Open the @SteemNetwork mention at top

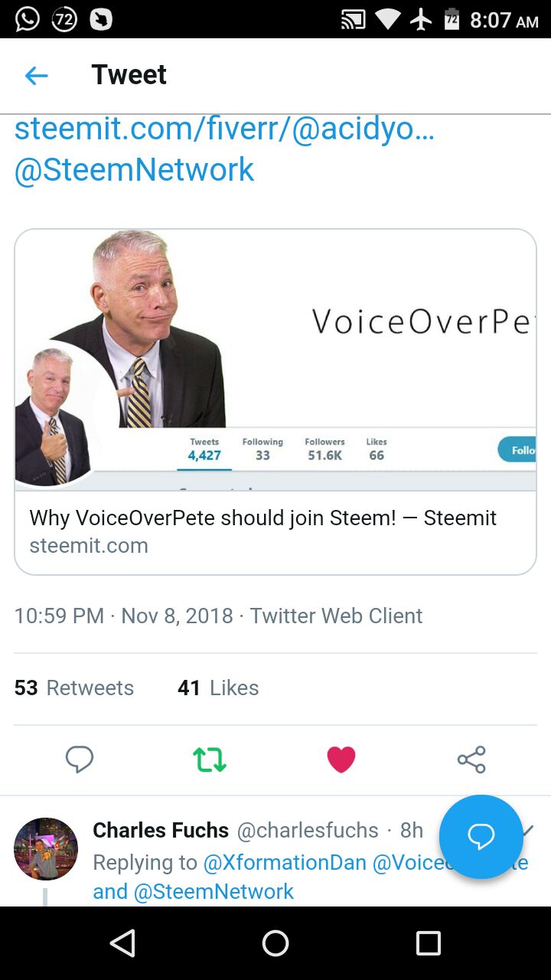134,169
